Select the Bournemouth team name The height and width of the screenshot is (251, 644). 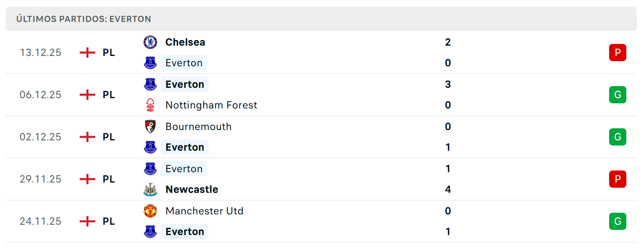[x=199, y=127]
